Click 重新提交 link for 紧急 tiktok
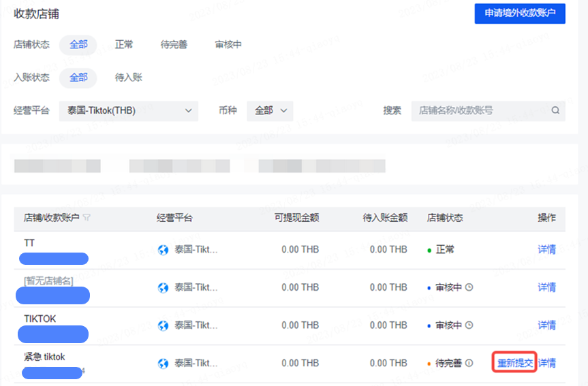Image resolution: width=588 pixels, height=386 pixels. pos(514,364)
